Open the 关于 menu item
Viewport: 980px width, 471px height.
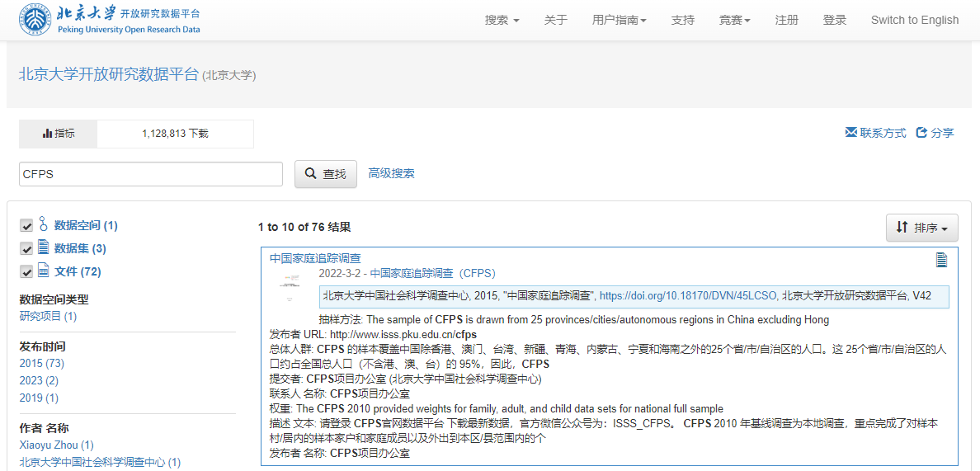coord(556,20)
